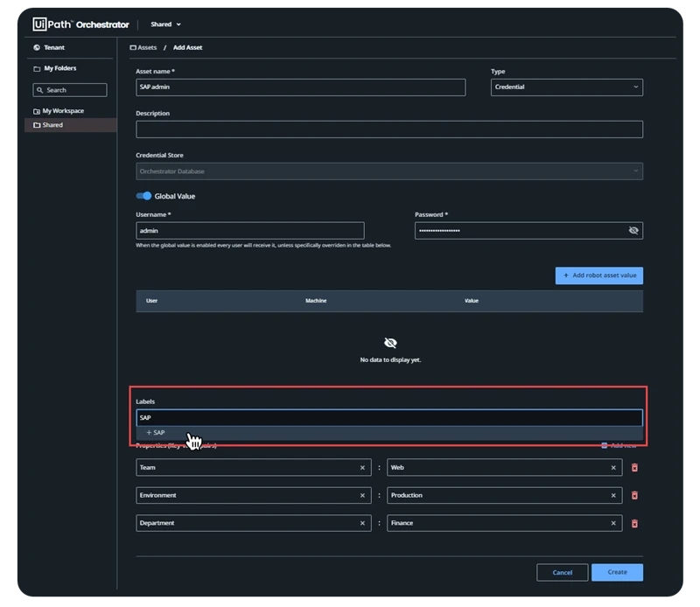Open the Credential Store dropdown

[389, 171]
